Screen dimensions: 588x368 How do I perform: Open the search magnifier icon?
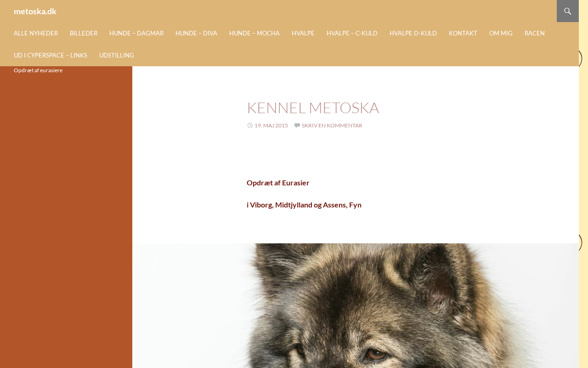tap(568, 11)
